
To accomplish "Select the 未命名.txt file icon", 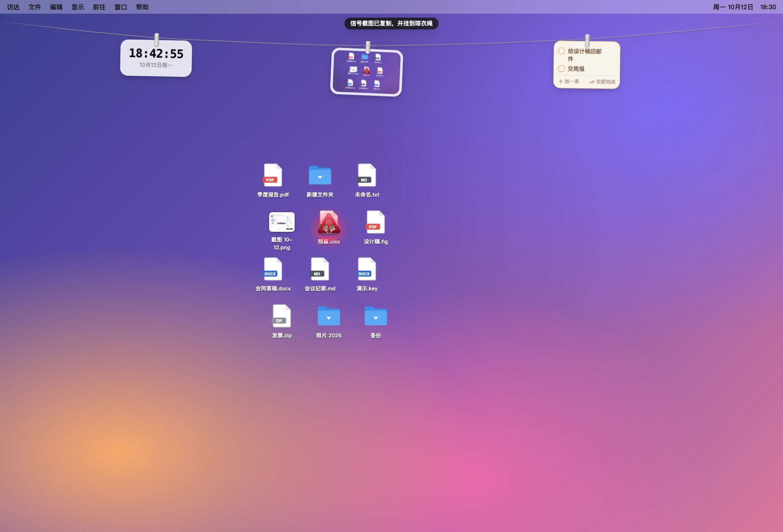I will click(x=367, y=176).
